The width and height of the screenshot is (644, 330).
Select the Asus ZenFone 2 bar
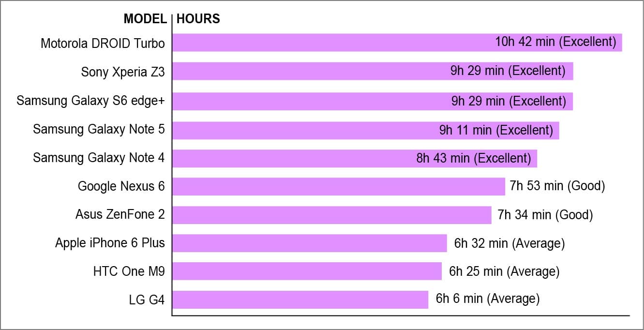pyautogui.click(x=331, y=215)
